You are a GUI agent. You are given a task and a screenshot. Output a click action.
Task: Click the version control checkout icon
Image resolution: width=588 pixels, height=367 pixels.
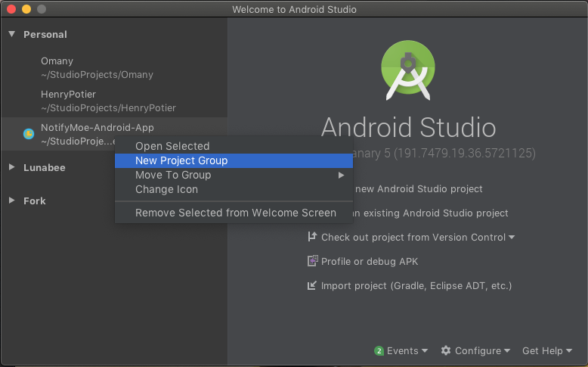pyautogui.click(x=312, y=237)
